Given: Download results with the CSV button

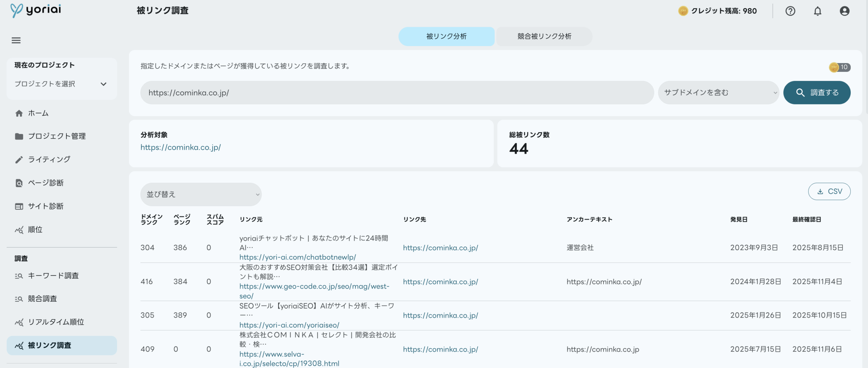Looking at the screenshot, I should coord(829,191).
